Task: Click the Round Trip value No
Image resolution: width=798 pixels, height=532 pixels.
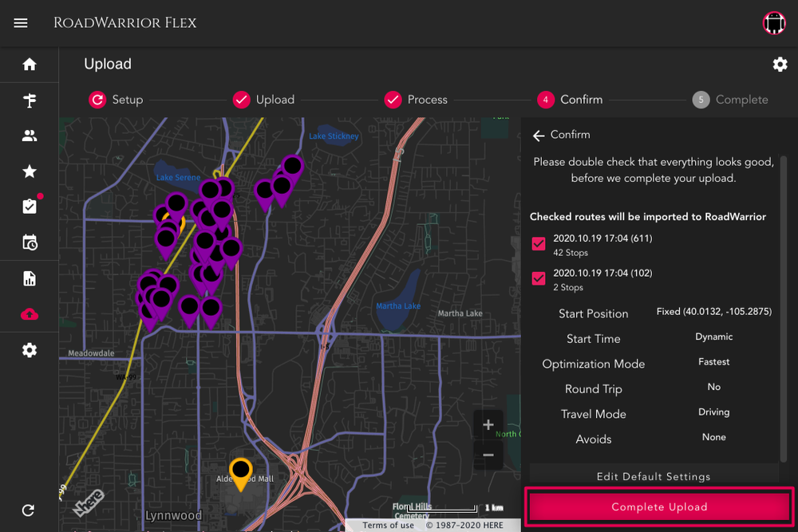Action: [713, 387]
